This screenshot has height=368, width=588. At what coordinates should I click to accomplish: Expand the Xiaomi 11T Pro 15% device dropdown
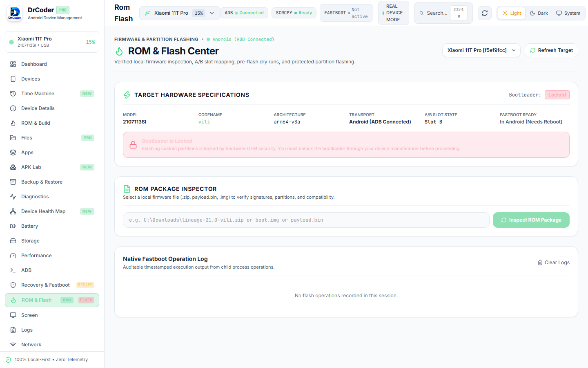(179, 13)
